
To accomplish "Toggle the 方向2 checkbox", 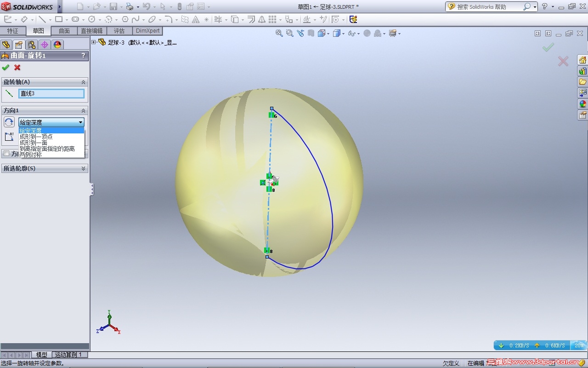I will (x=6, y=153).
